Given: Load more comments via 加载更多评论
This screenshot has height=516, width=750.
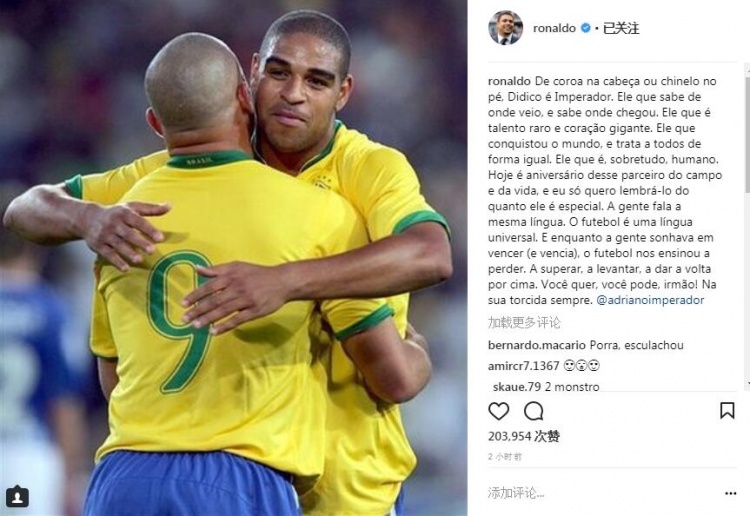Looking at the screenshot, I should pyautogui.click(x=524, y=323).
